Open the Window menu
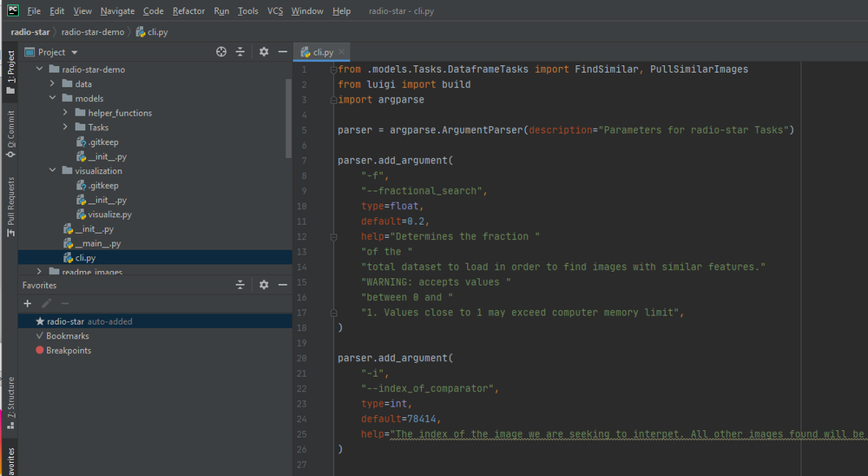Screen dimensions: 868x476 tap(307, 11)
